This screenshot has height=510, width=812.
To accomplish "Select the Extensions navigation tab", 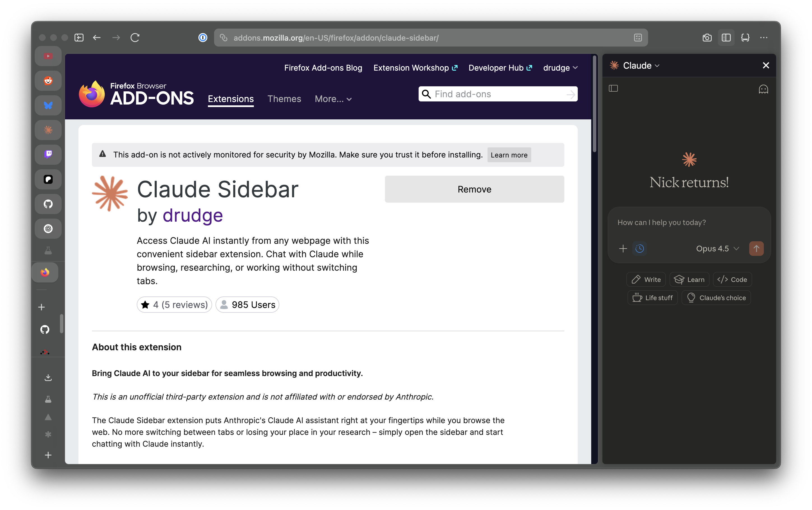I will pos(231,99).
